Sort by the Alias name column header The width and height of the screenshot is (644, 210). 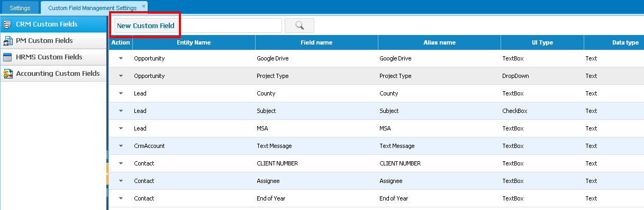pyautogui.click(x=439, y=42)
